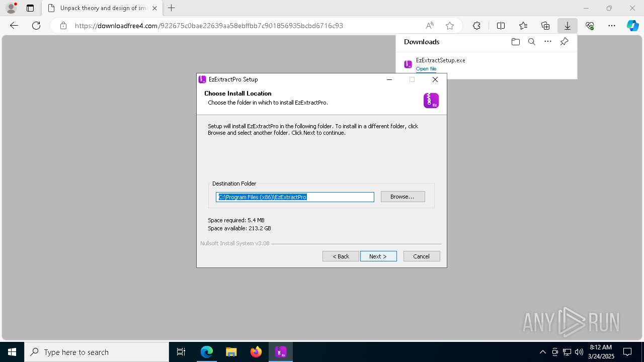This screenshot has width=644, height=362.
Task: Go to the previous step with Back
Action: (x=341, y=256)
